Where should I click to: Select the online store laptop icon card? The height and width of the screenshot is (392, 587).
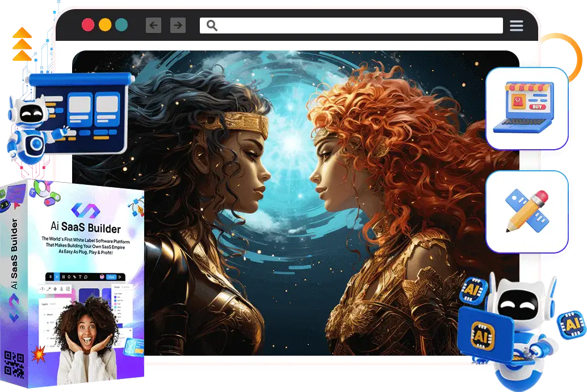[527, 108]
